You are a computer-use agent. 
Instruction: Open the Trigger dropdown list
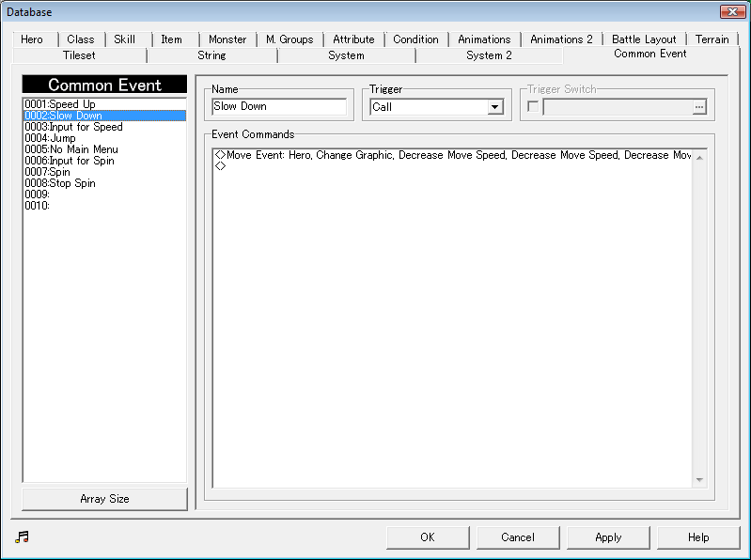tap(495, 107)
